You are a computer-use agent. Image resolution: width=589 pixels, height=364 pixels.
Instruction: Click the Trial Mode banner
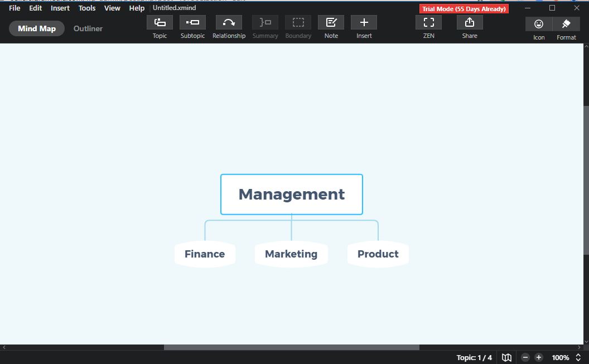pos(464,8)
